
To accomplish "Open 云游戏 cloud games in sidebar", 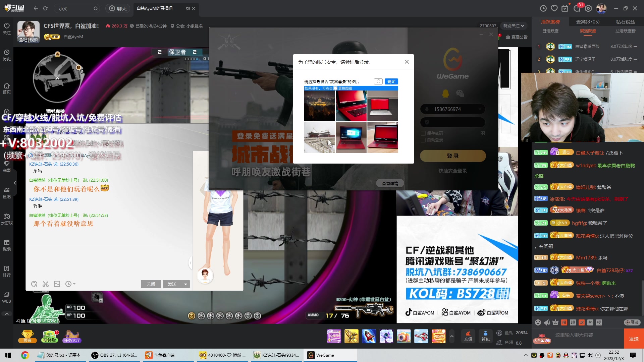I will click(x=7, y=219).
